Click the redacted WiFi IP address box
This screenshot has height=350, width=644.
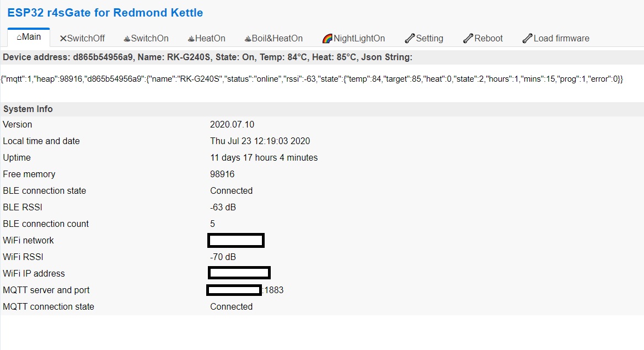tap(239, 273)
